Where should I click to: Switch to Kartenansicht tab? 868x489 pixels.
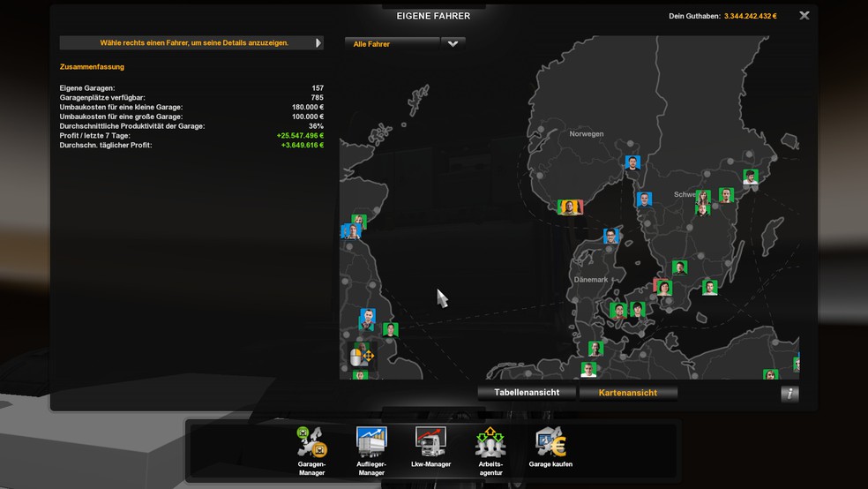point(628,393)
